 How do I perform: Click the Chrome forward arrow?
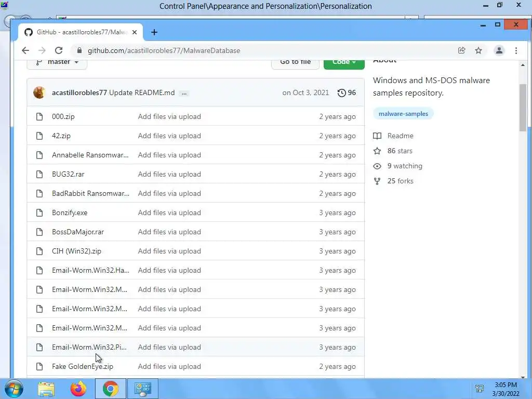[x=42, y=50]
